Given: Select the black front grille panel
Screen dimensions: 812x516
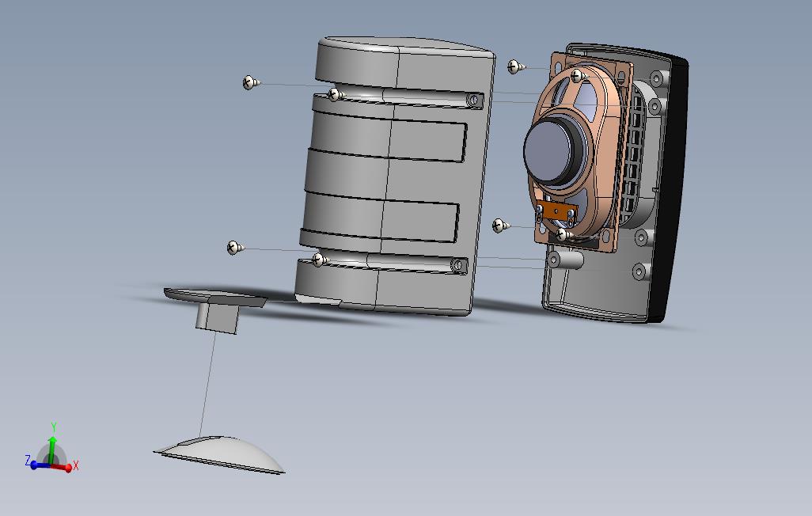Looking at the screenshot, I should tap(674, 189).
